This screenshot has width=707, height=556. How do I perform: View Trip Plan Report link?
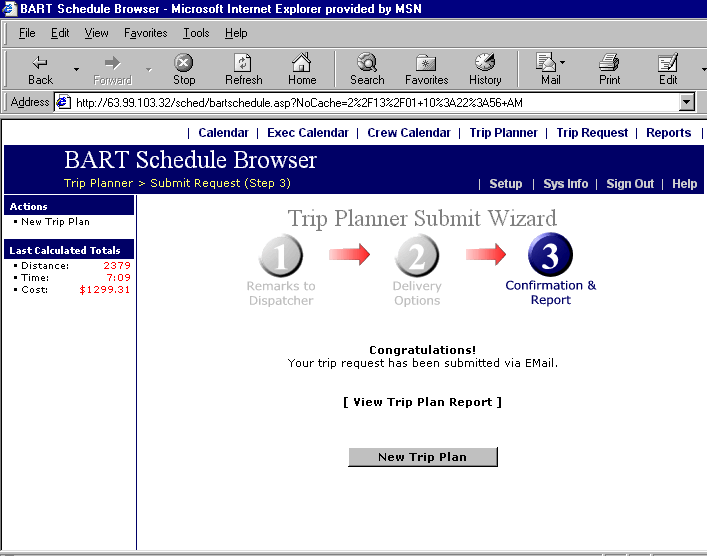point(422,402)
